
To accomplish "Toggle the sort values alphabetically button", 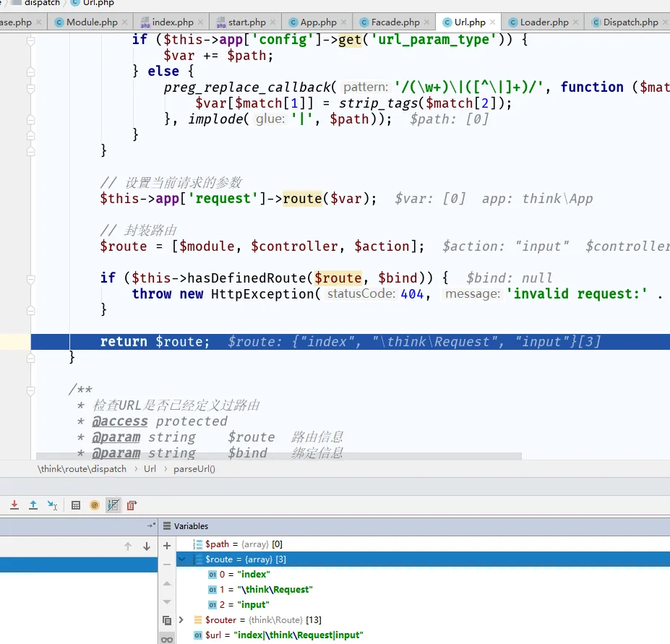I will 113,505.
